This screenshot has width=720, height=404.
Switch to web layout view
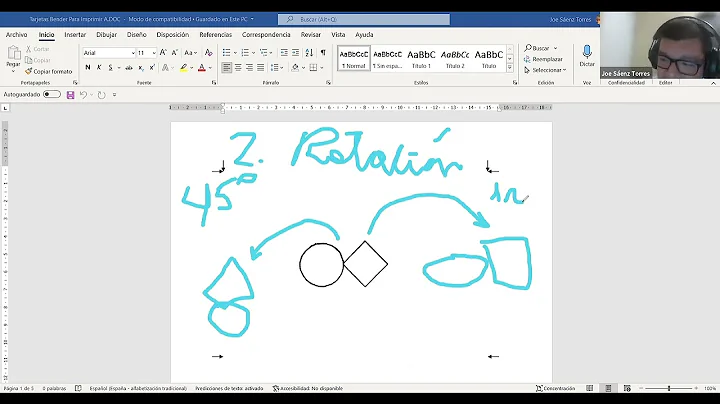(x=627, y=388)
